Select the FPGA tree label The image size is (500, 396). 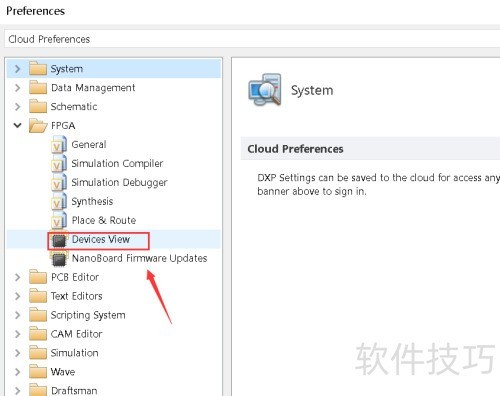(63, 126)
